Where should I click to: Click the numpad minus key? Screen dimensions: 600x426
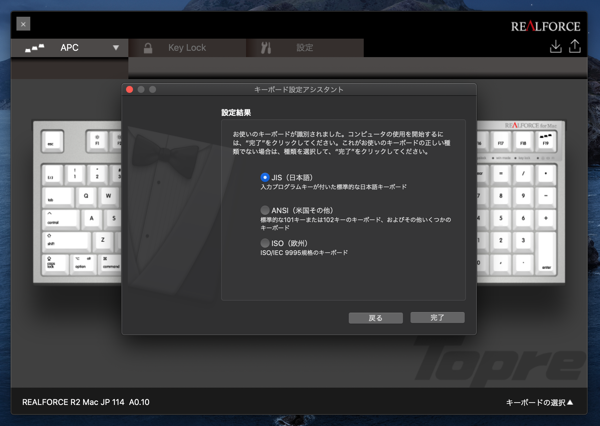(546, 196)
